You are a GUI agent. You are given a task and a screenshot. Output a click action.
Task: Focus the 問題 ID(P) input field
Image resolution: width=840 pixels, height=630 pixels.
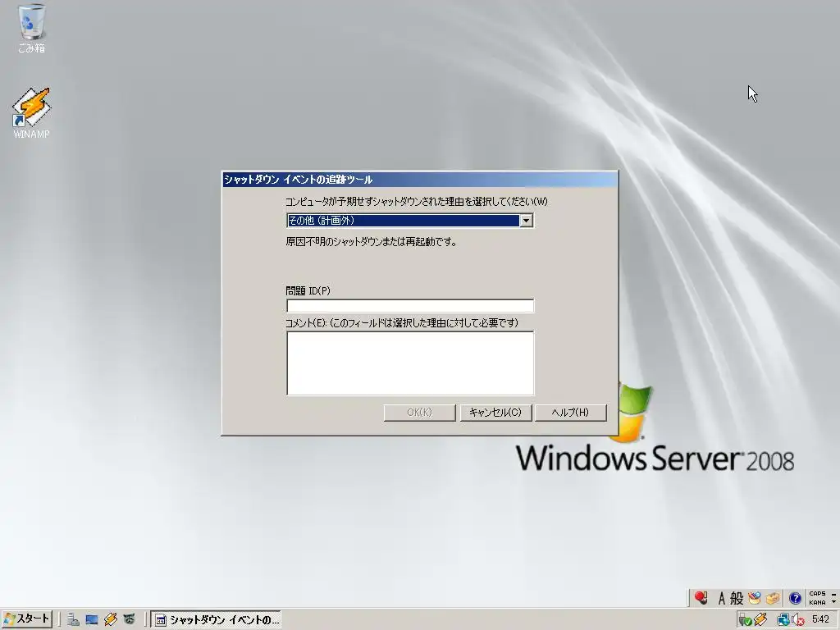pyautogui.click(x=410, y=306)
